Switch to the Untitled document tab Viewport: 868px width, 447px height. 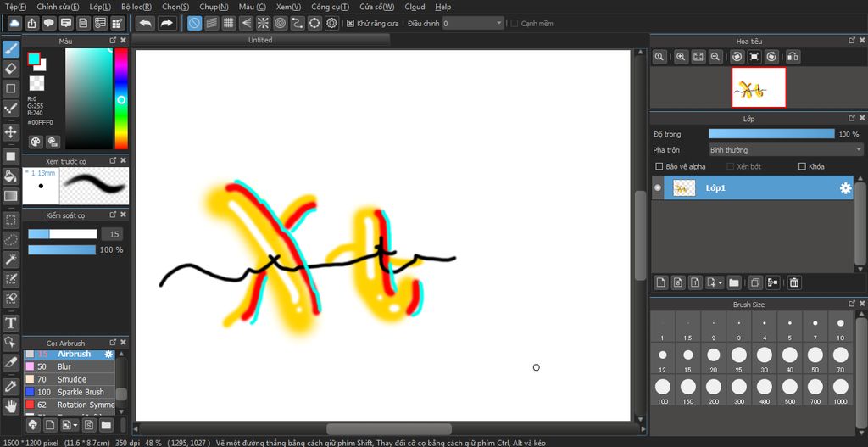tap(260, 40)
